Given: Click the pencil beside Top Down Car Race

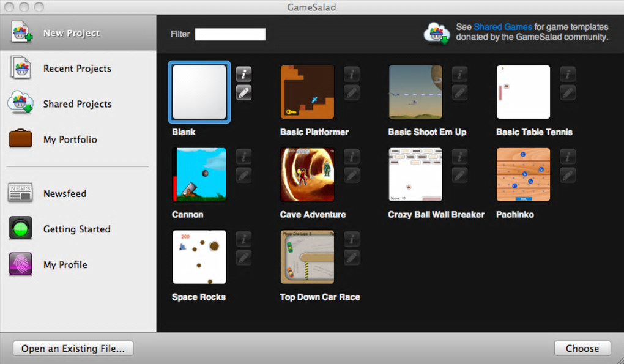Looking at the screenshot, I should tap(351, 258).
